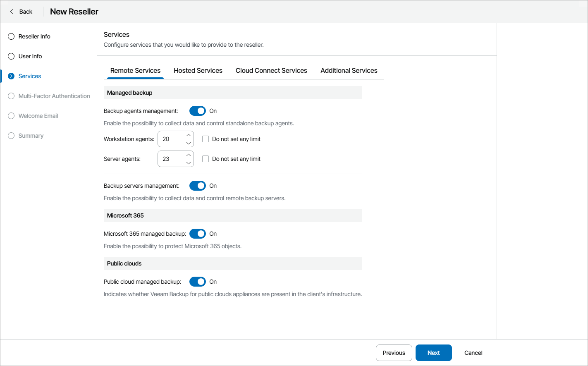Toggle off Public cloud managed backup
Viewport: 588px width, 366px height.
point(197,282)
